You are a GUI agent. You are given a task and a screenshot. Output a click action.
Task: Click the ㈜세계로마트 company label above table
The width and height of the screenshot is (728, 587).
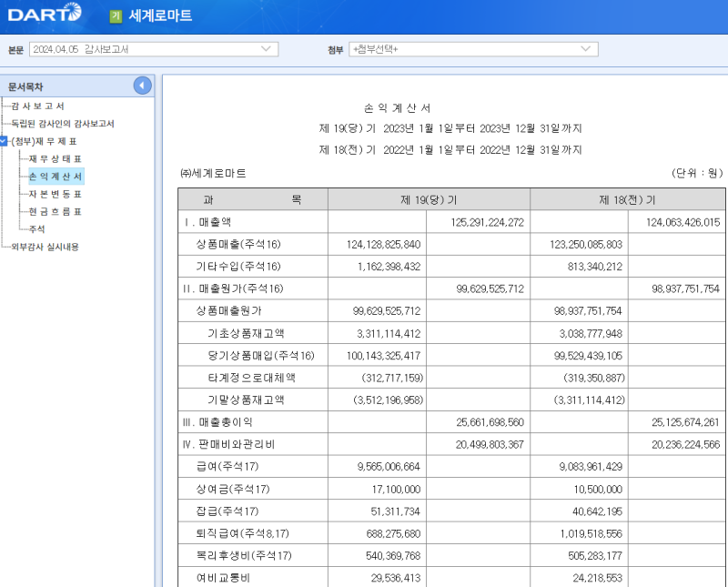tap(214, 173)
